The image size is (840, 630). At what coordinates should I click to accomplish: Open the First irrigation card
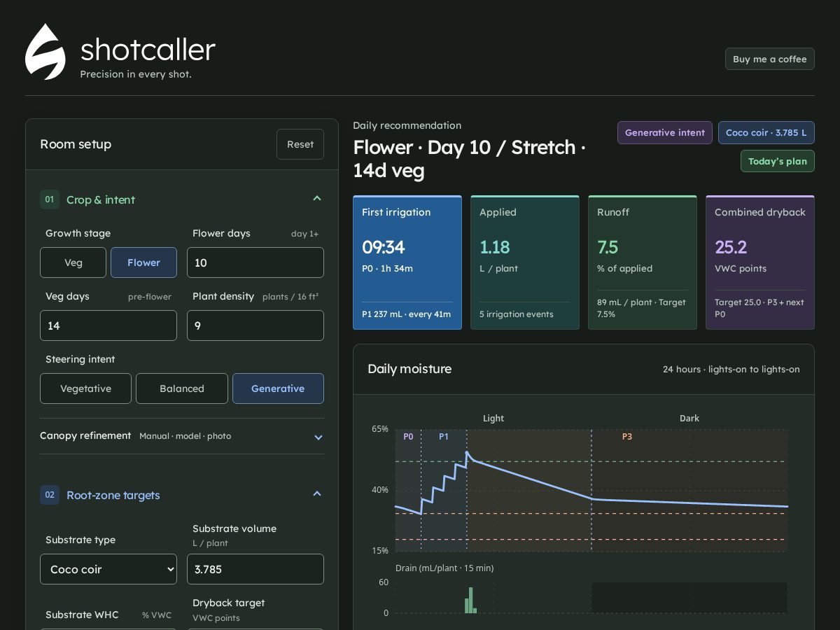coord(407,262)
